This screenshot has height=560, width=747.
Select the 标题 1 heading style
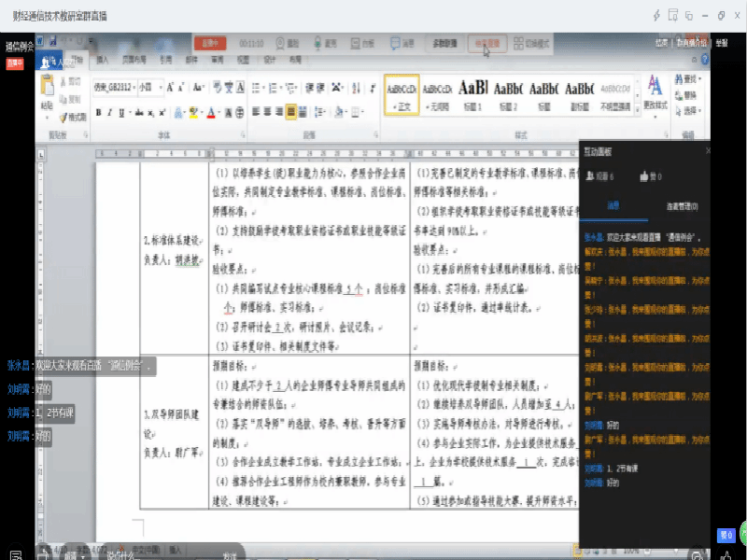click(473, 95)
